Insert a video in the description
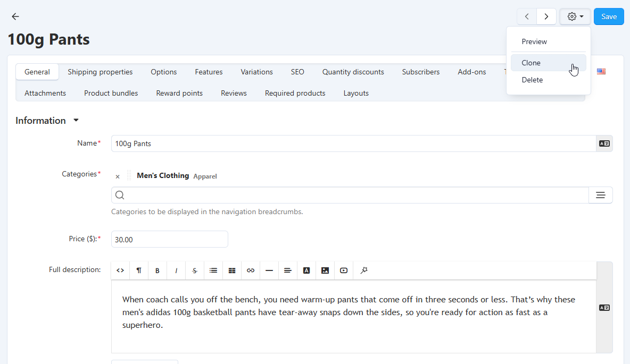630x364 pixels. [x=344, y=270]
